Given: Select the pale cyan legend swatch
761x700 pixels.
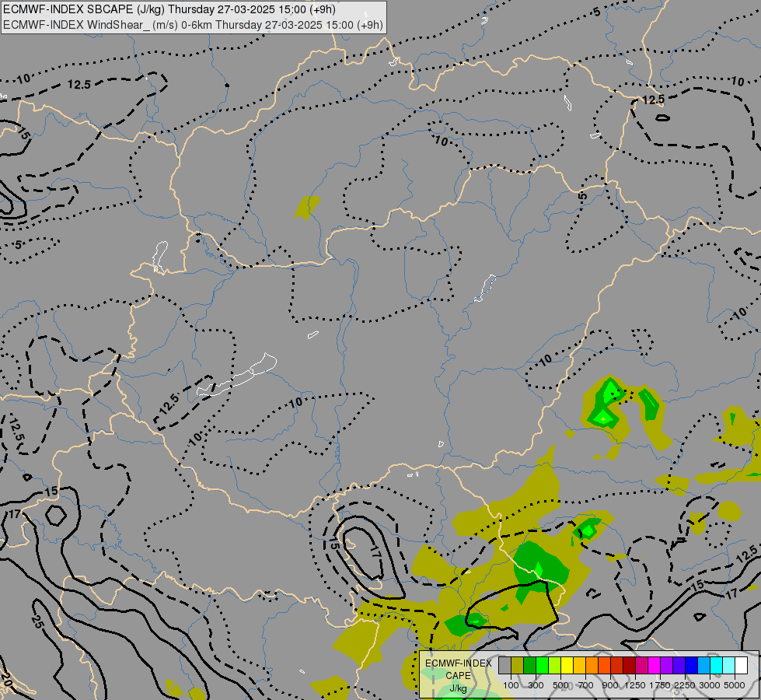Looking at the screenshot, I should (x=729, y=666).
